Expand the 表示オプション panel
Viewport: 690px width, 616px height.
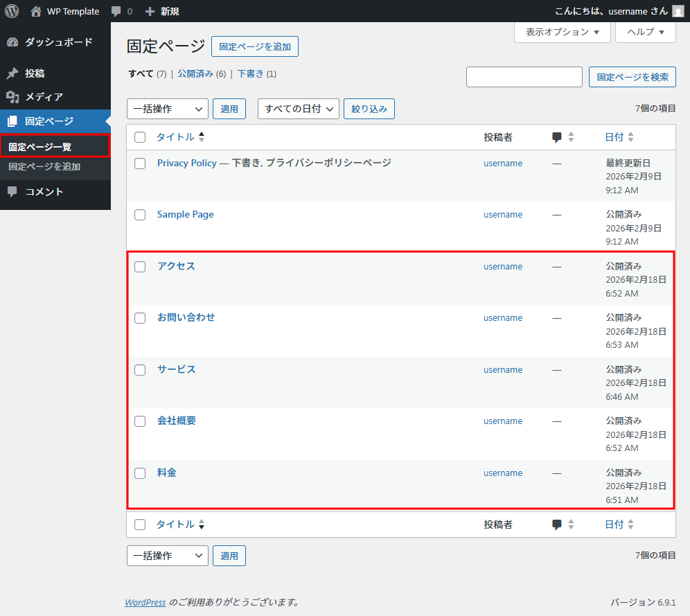562,32
